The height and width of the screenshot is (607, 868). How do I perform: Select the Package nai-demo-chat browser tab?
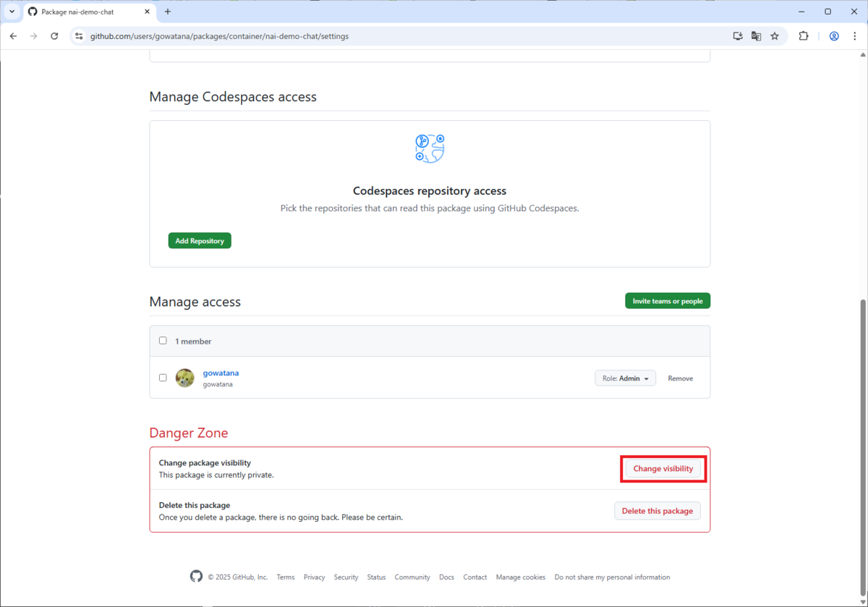[x=89, y=12]
